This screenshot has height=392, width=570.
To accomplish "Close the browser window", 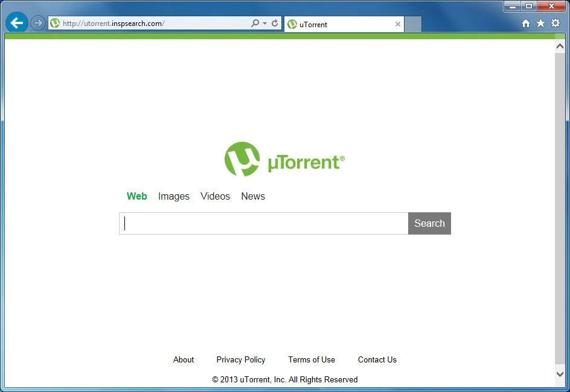I will coord(551,6).
